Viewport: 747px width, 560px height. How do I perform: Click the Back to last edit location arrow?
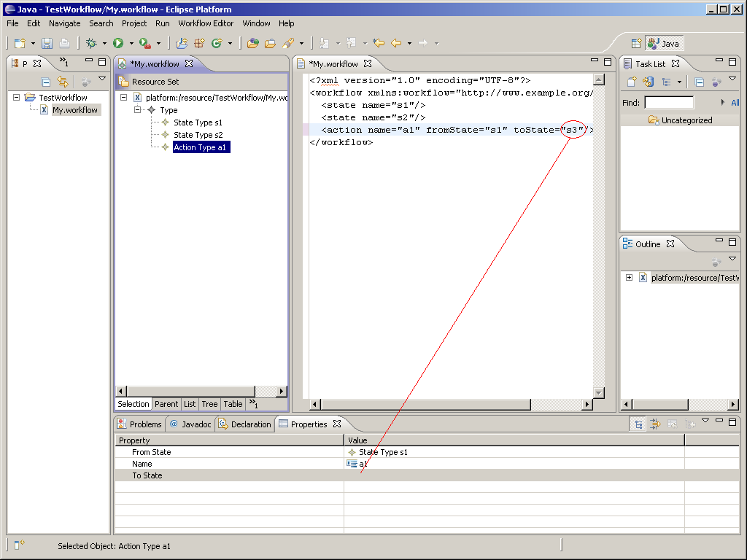click(x=378, y=44)
